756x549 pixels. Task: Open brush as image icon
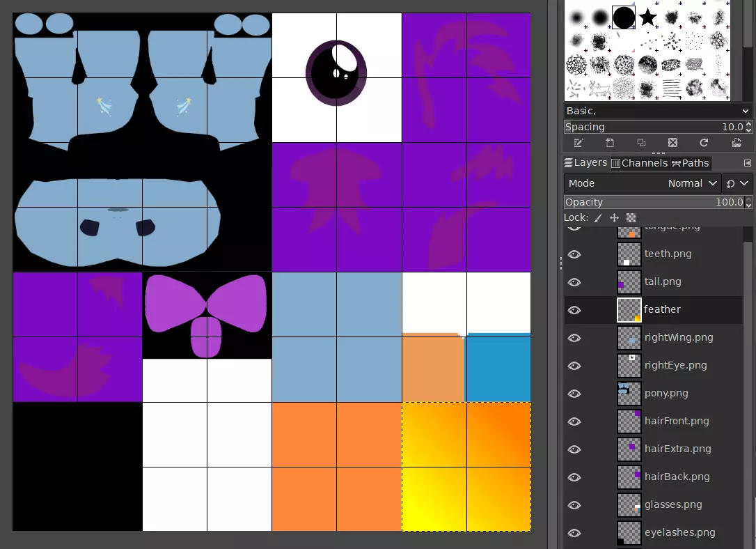(x=737, y=143)
